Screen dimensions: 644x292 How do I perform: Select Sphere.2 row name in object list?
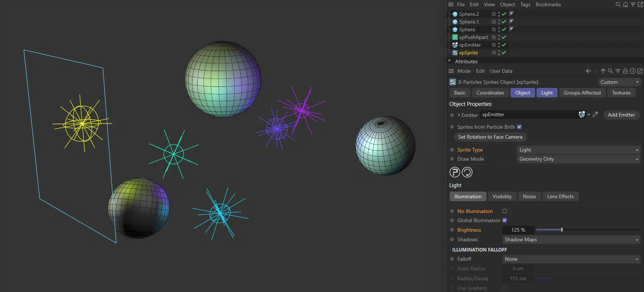pos(469,14)
